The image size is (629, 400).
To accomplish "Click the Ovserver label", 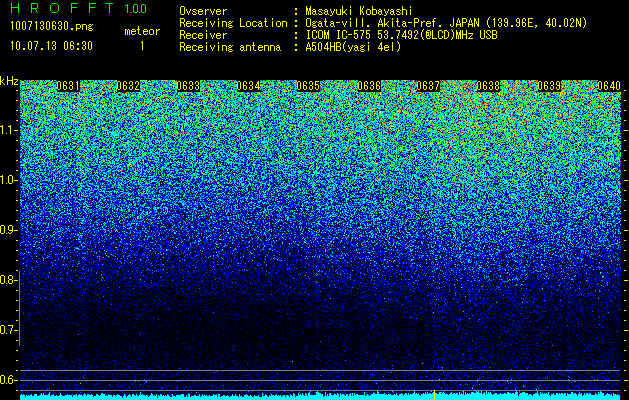I will pyautogui.click(x=203, y=11).
